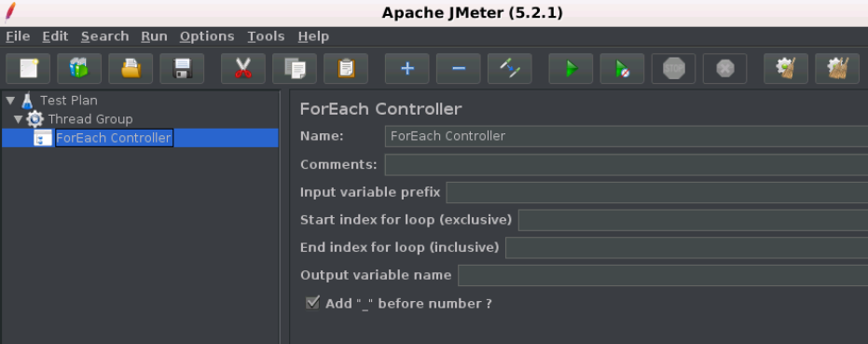The height and width of the screenshot is (344, 868).
Task: Collapse the Thread Group tree node
Action: click(19, 119)
